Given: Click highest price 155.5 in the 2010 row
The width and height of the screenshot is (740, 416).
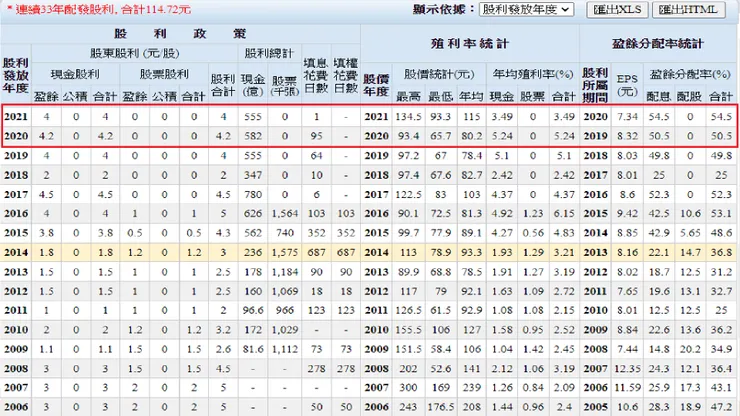Looking at the screenshot, I should point(408,330).
